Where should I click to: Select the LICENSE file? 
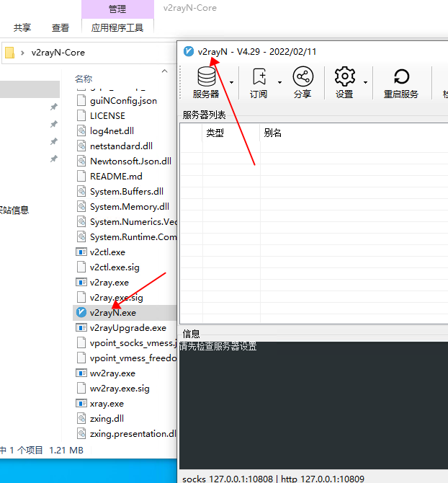tap(107, 116)
